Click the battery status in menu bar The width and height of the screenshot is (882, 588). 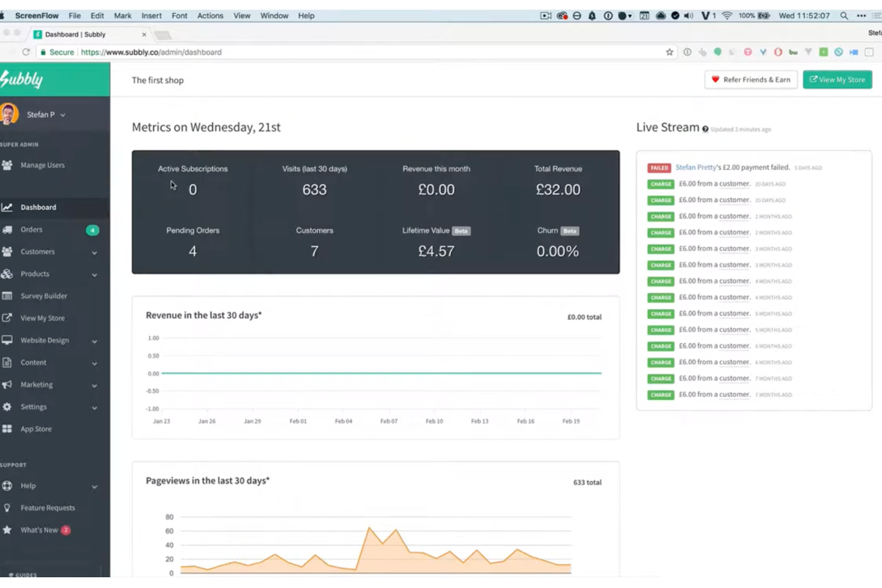point(754,16)
